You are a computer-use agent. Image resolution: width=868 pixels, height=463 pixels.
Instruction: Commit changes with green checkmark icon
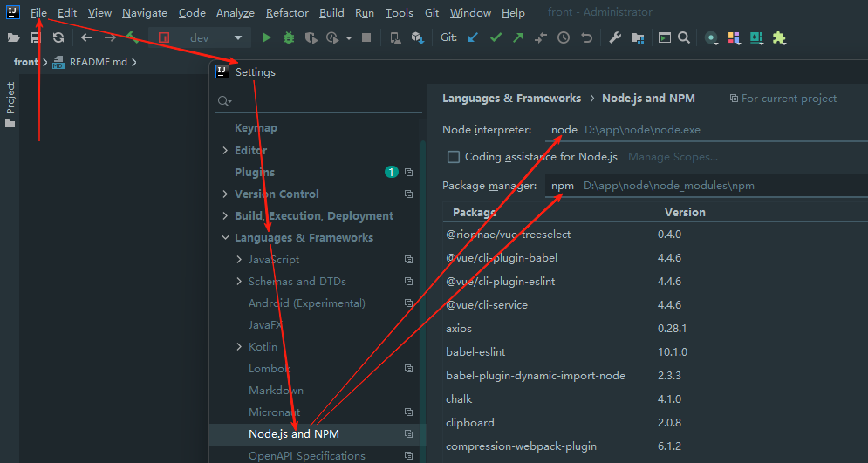(x=496, y=37)
